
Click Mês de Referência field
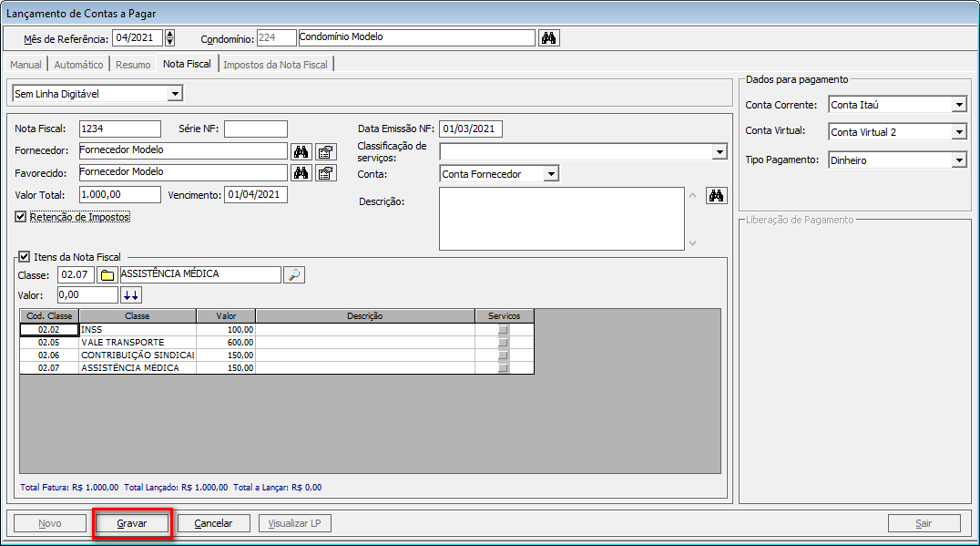[138, 38]
